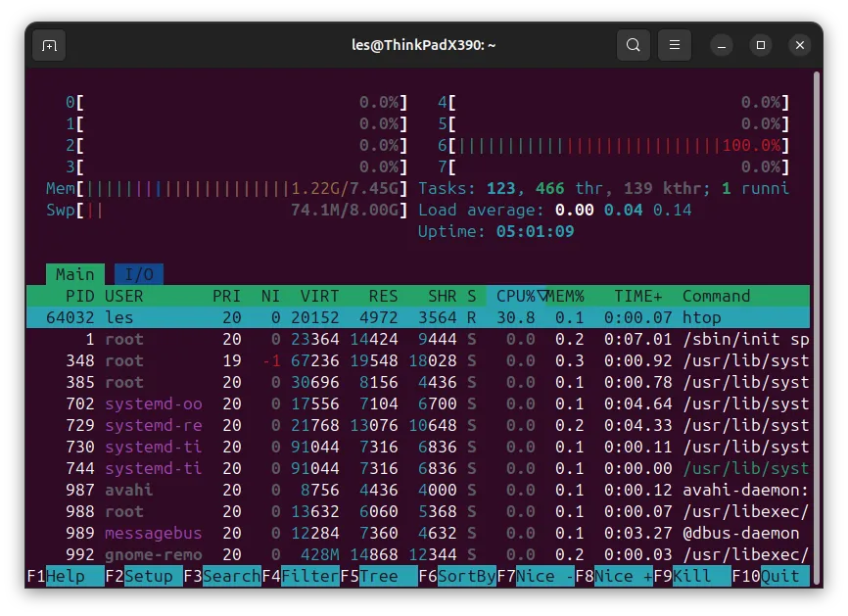Sort by the CPU% column header
848x616 pixels.
pos(516,296)
